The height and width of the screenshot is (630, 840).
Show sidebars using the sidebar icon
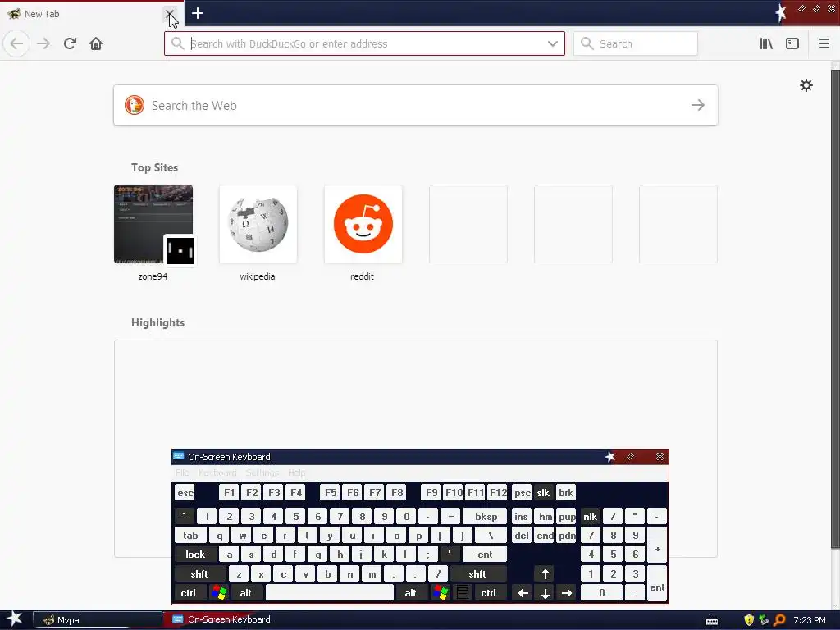[792, 43]
